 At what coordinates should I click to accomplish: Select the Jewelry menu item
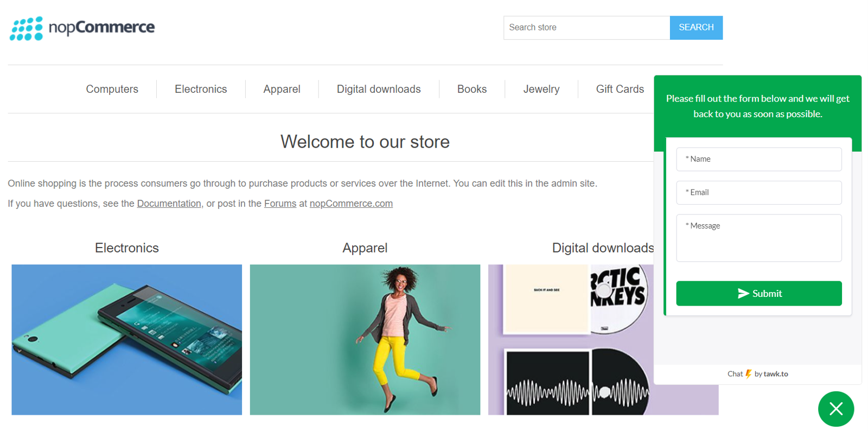pos(541,89)
